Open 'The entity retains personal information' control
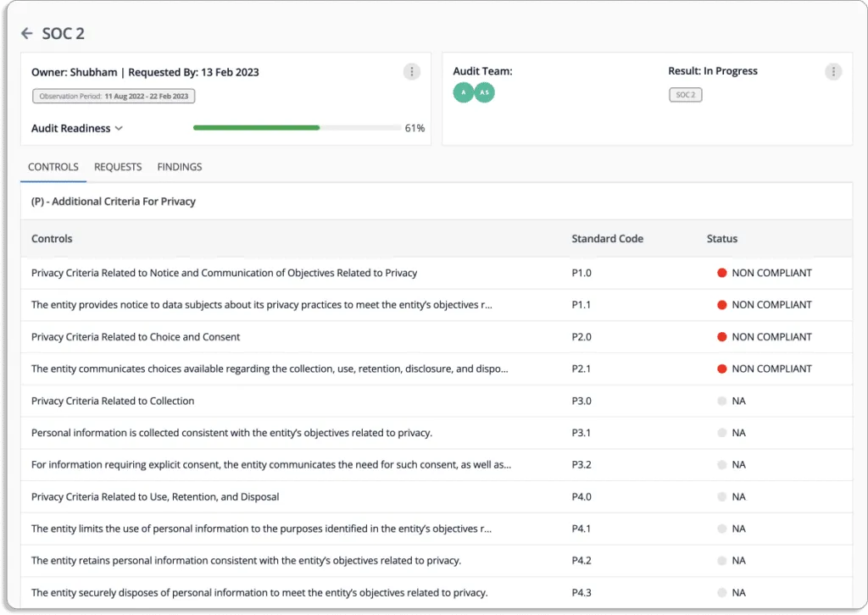The height and width of the screenshot is (615, 868). 247,561
